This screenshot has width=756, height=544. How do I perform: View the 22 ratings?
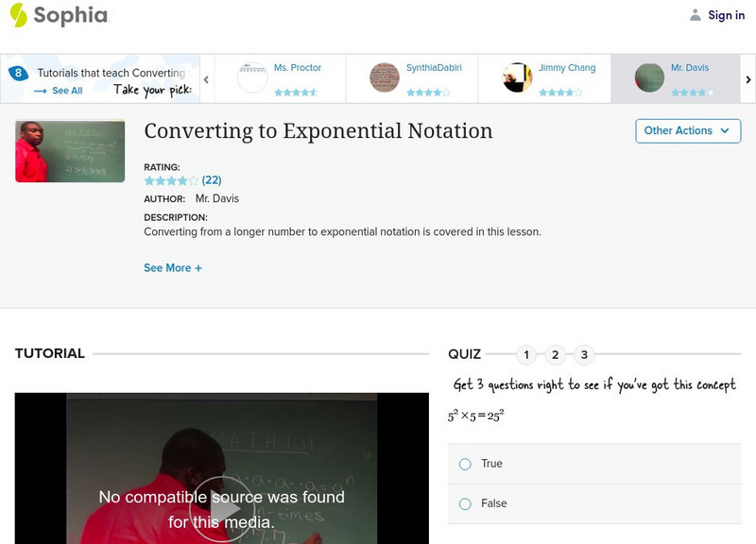(210, 179)
